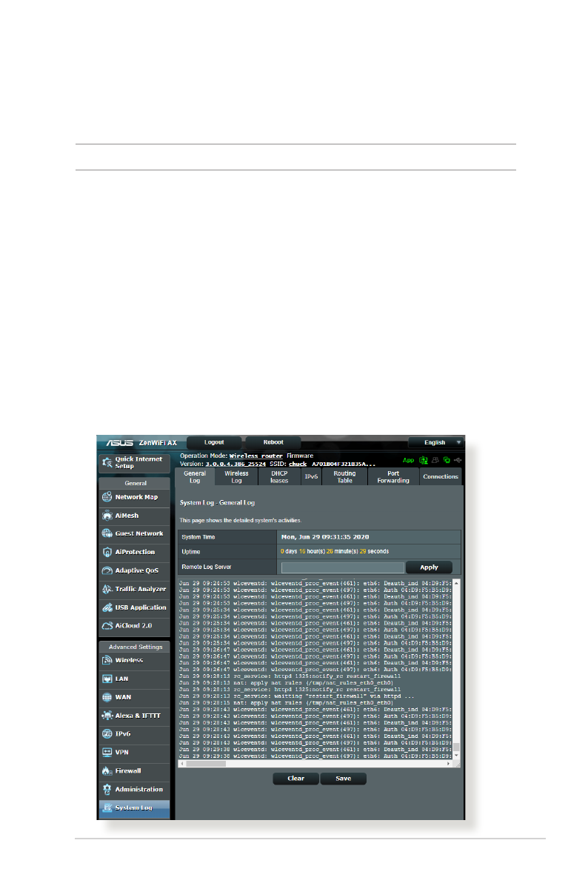
Task: Open the DHCP leases tab
Action: click(279, 476)
